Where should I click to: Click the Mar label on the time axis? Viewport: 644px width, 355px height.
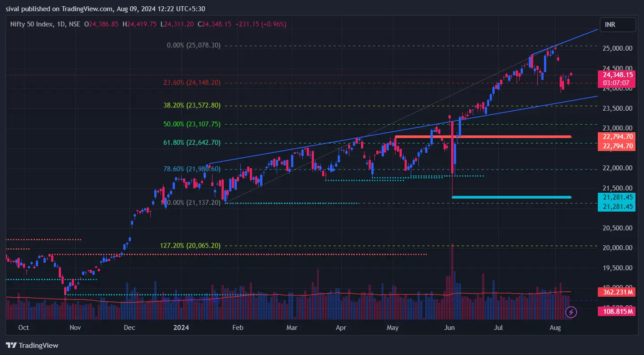click(292, 328)
